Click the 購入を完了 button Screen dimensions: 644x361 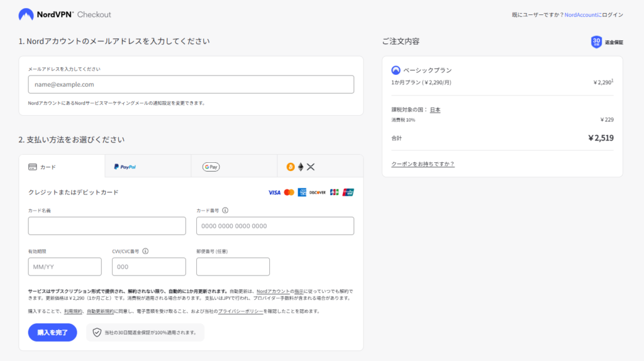[53, 332]
